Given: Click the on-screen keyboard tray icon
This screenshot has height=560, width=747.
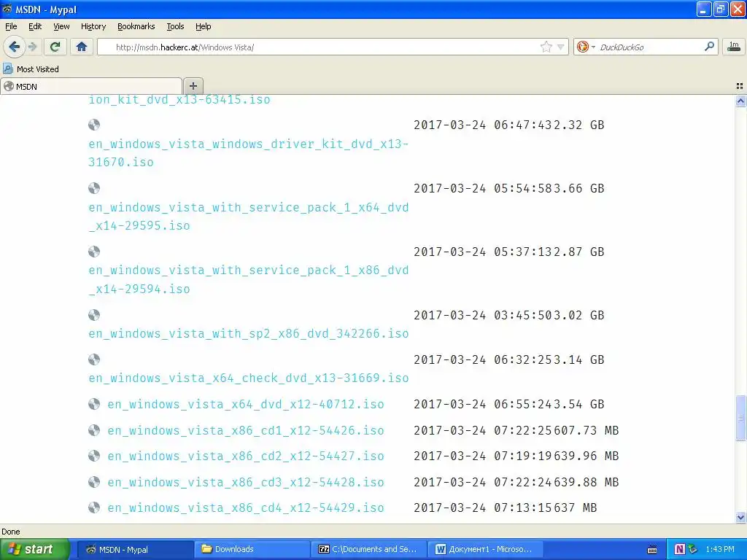Looking at the screenshot, I should (652, 550).
